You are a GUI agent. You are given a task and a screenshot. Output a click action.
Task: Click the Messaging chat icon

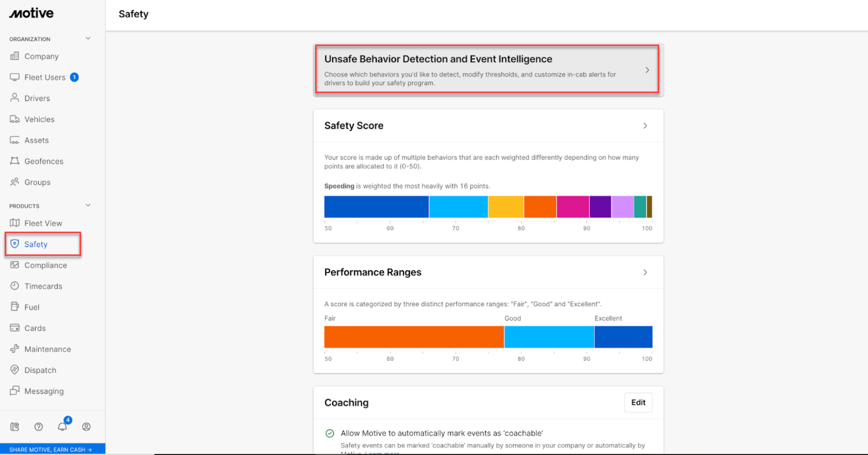click(14, 391)
